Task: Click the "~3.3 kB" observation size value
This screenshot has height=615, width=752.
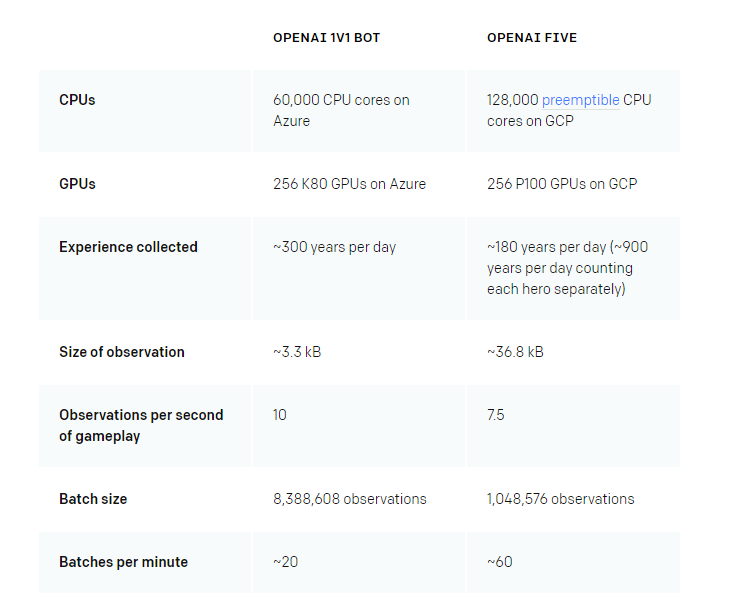Action: (297, 352)
